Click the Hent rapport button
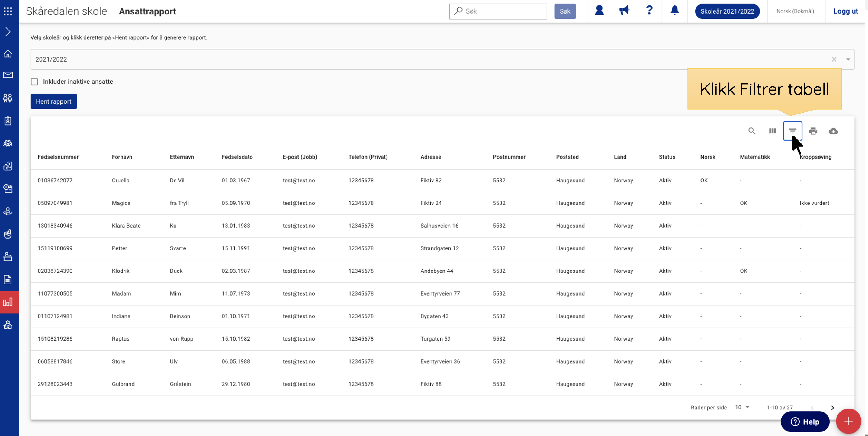This screenshot has height=436, width=868. (x=53, y=101)
